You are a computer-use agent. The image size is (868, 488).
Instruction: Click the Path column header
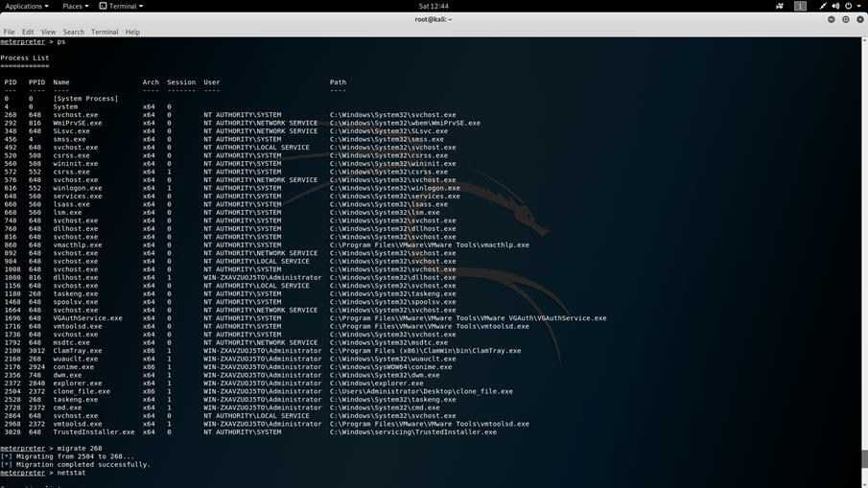pos(338,81)
